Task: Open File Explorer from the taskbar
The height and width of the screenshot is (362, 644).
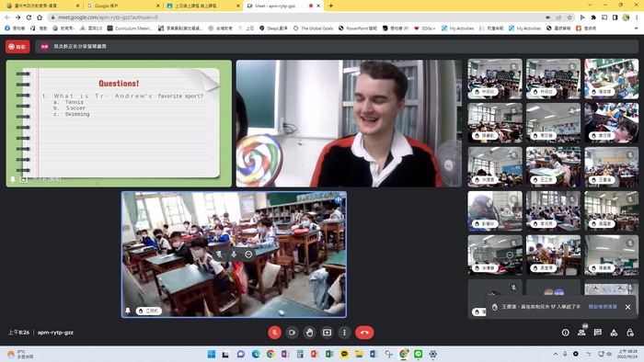Action: (359, 354)
